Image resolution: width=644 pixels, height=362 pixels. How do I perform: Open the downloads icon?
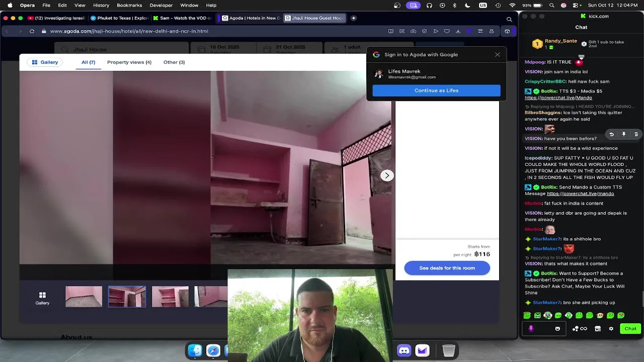(x=458, y=31)
